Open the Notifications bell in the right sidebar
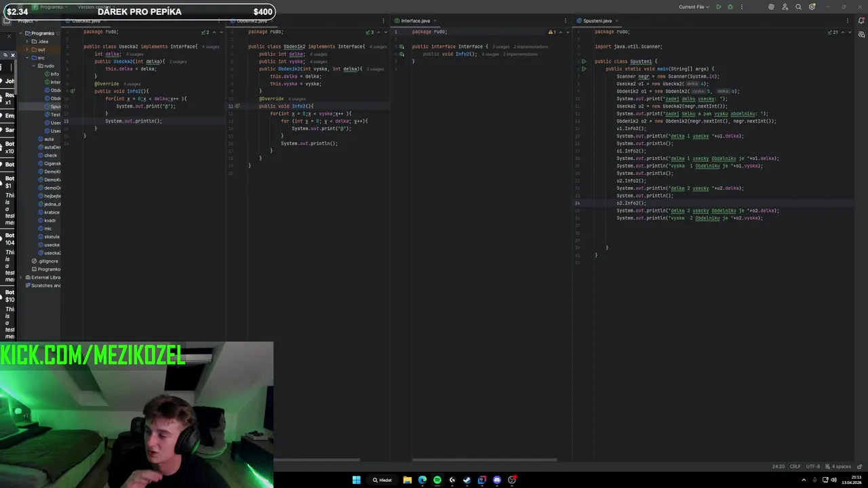The width and height of the screenshot is (868, 488). pos(861,21)
